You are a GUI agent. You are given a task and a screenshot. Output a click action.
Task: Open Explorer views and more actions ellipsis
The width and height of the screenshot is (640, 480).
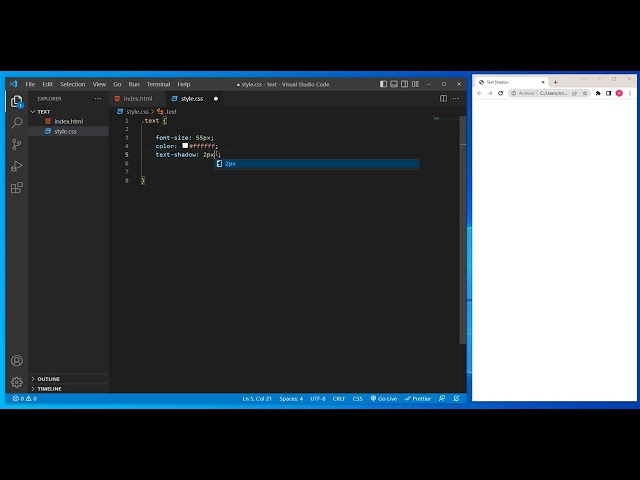coord(98,98)
